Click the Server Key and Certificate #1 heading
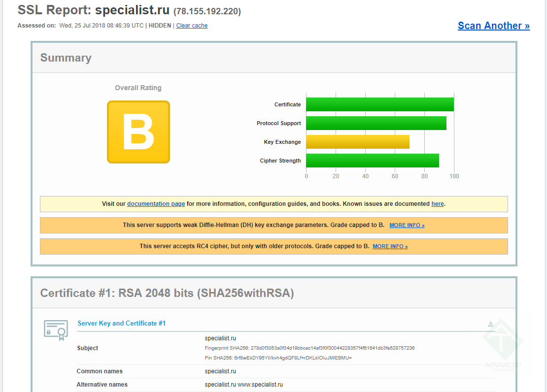Viewport: 547px width, 392px height. [x=121, y=323]
